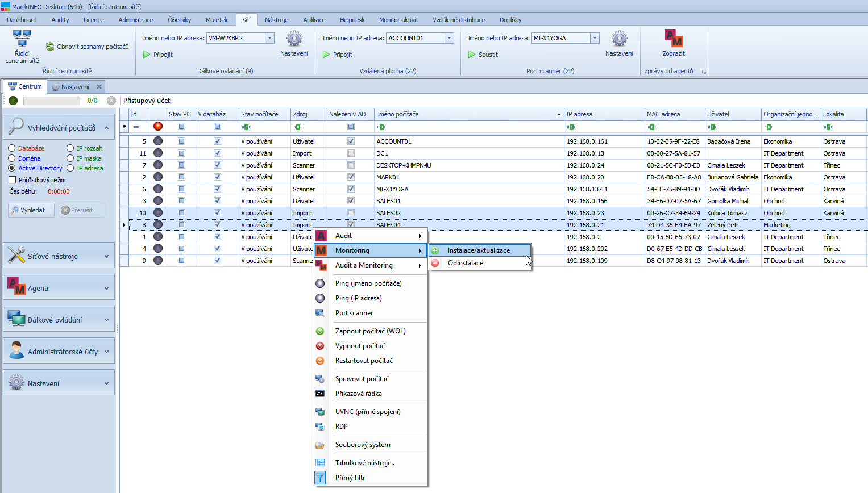Click RDP connection icon
Viewport: 868px width, 493px height.
[320, 427]
